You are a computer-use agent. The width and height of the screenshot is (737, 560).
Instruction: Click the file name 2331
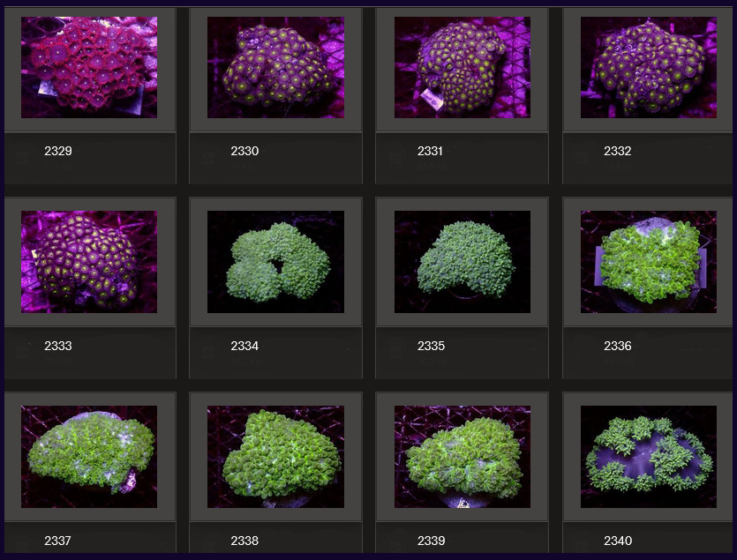point(430,151)
